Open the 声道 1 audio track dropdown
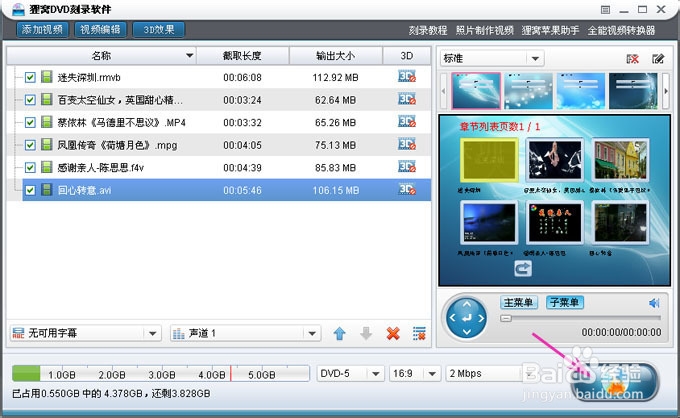680x418 pixels. click(x=312, y=333)
